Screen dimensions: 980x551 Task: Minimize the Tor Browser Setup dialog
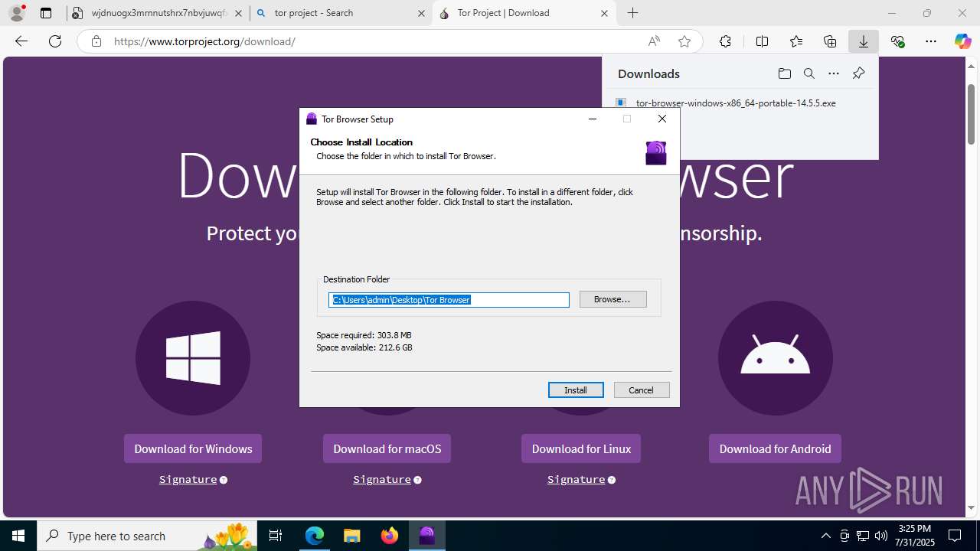tap(593, 119)
